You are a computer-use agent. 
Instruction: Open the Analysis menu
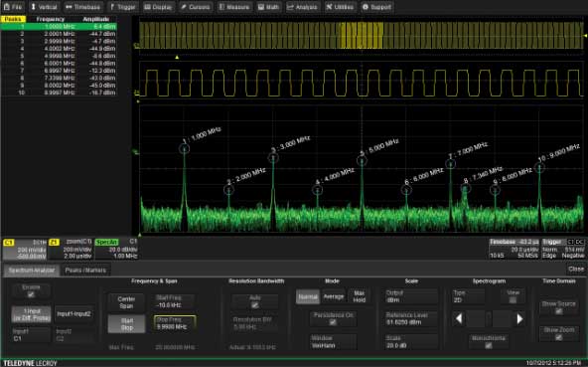pyautogui.click(x=302, y=7)
